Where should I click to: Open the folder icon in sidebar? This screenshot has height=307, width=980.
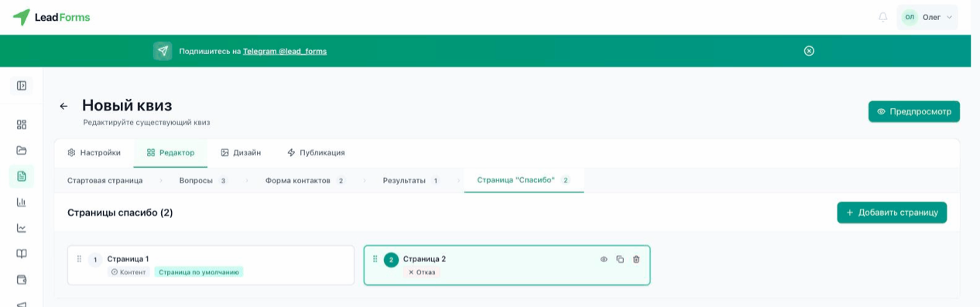pos(22,150)
